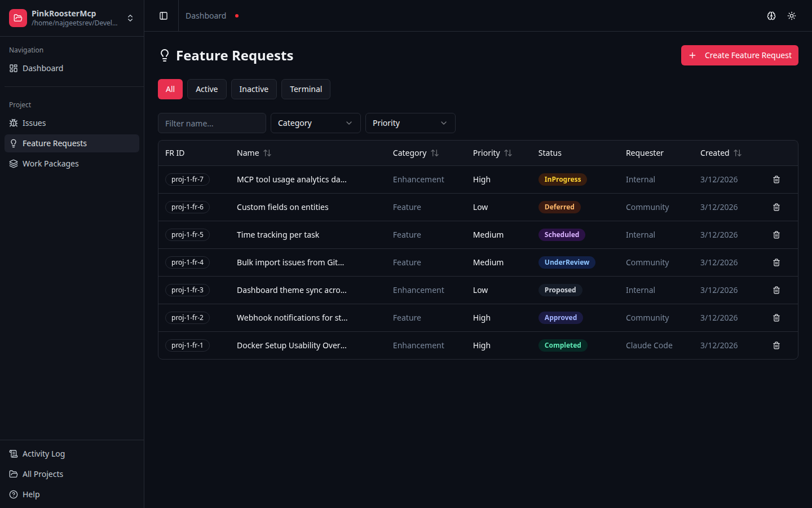
Task: Open the Category filter dropdown
Action: pos(316,123)
